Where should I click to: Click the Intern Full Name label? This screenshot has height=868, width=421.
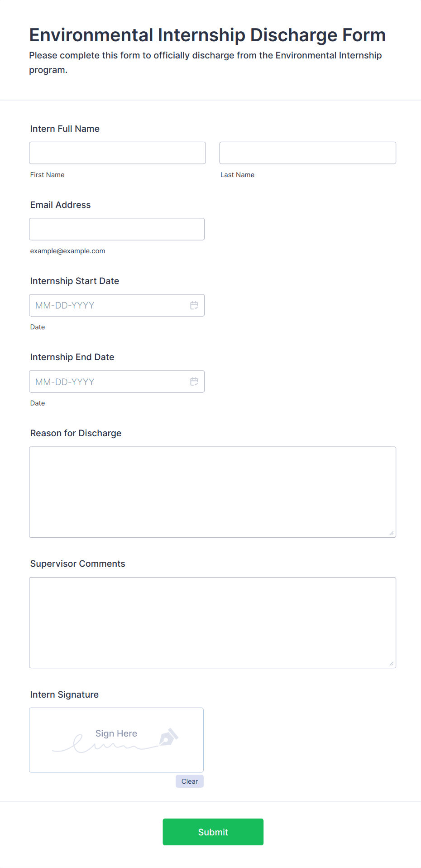point(65,129)
